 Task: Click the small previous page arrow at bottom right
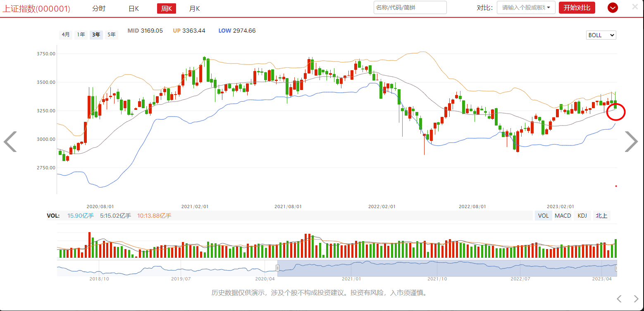pos(619,299)
